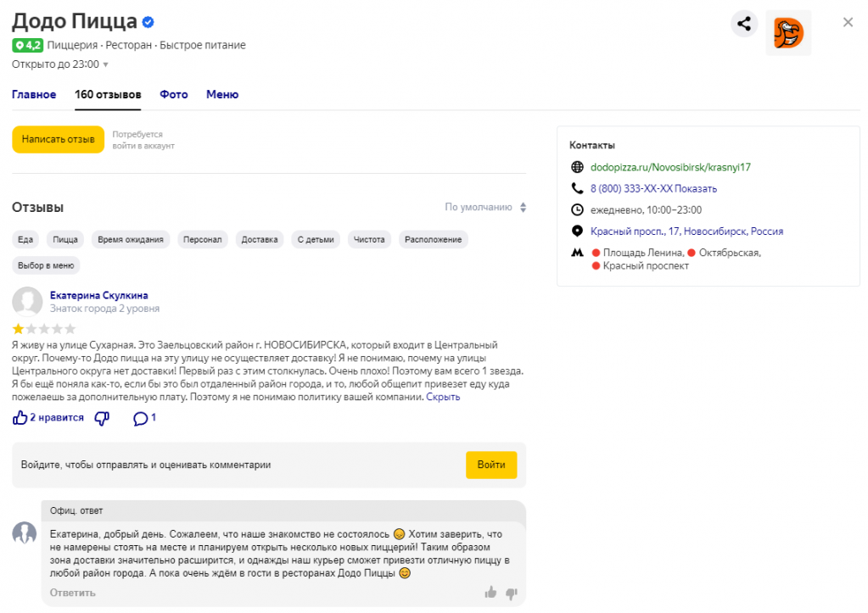Like the review with the thumbs-up icon
The image size is (868, 613).
tap(20, 418)
